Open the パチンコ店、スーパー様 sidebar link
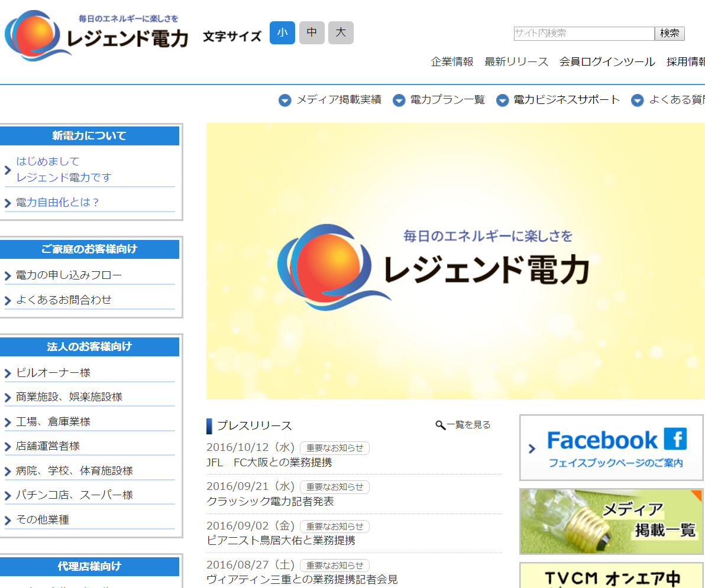The image size is (705, 588). [74, 495]
